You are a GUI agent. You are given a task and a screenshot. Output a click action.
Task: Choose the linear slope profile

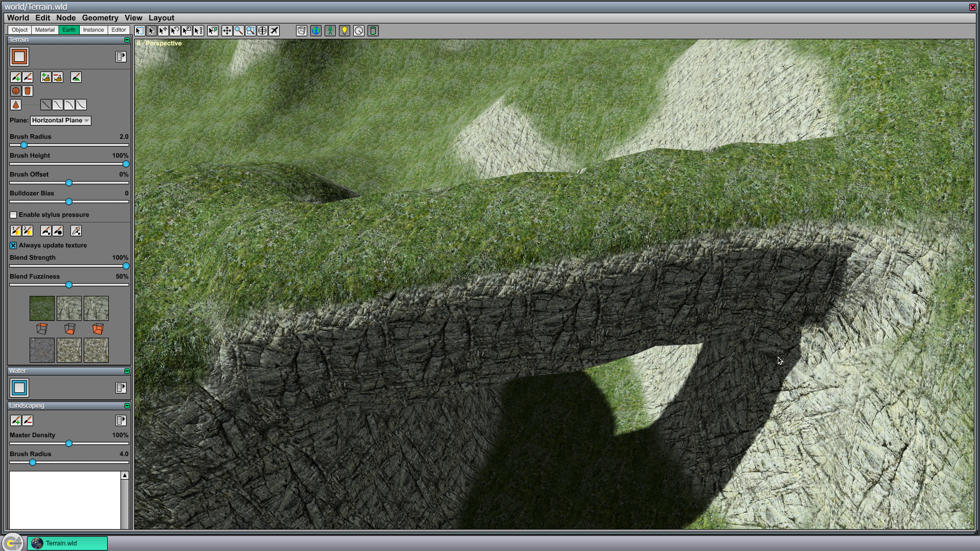(45, 105)
